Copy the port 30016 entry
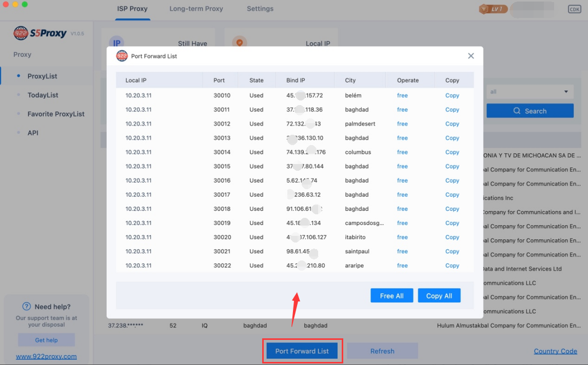 tap(452, 180)
